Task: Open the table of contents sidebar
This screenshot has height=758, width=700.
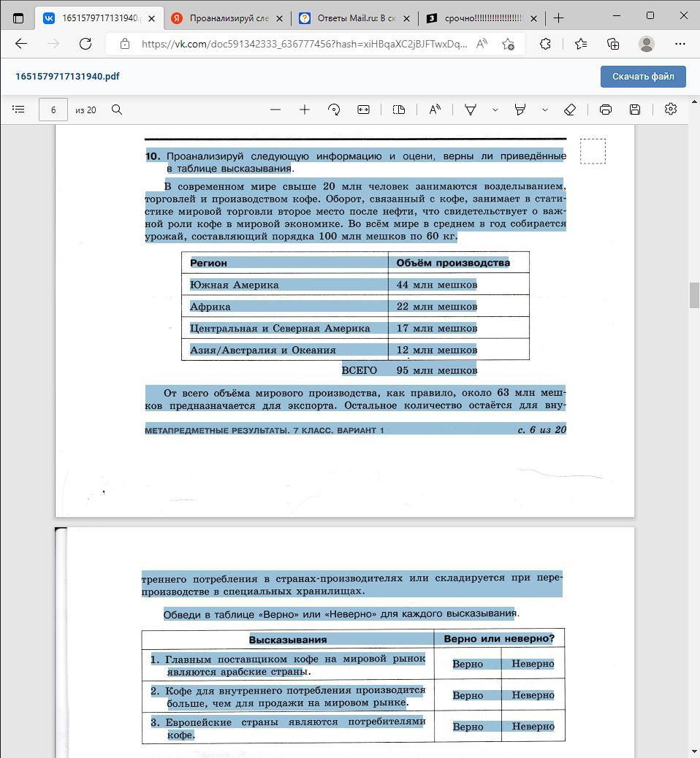Action: pyautogui.click(x=18, y=110)
